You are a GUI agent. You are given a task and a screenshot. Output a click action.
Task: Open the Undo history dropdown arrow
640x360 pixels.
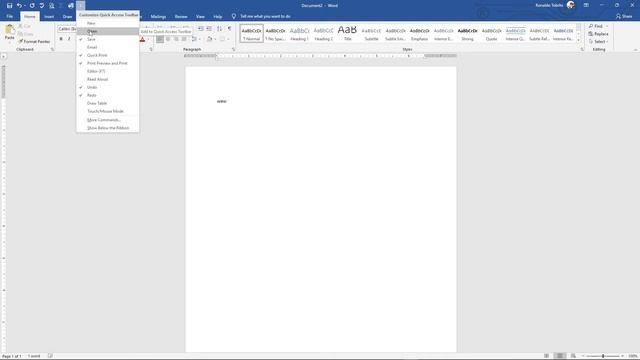click(24, 6)
